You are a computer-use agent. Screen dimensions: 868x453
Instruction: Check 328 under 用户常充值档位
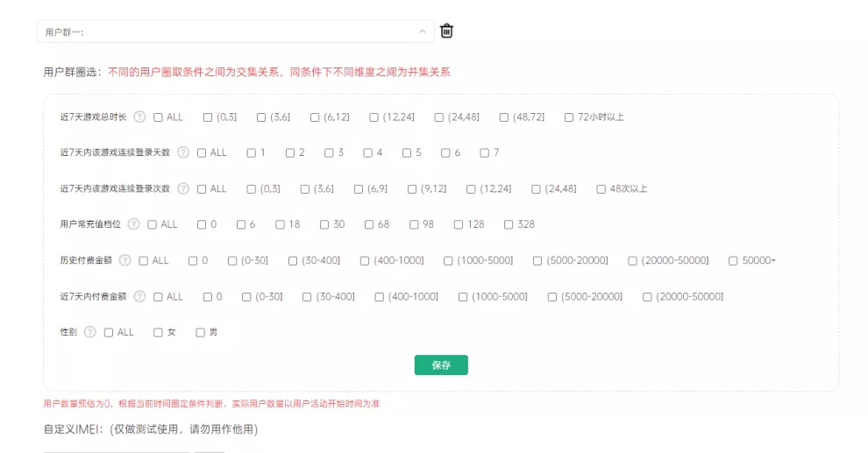pos(509,224)
